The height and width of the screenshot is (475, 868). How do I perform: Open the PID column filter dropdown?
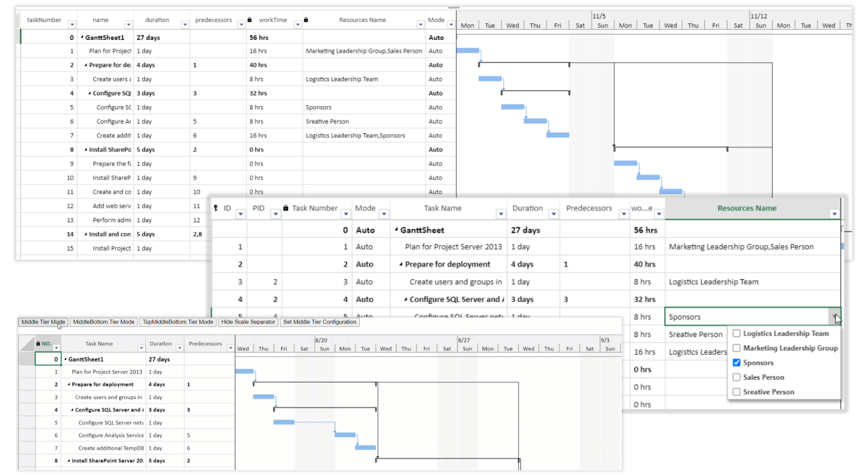276,214
